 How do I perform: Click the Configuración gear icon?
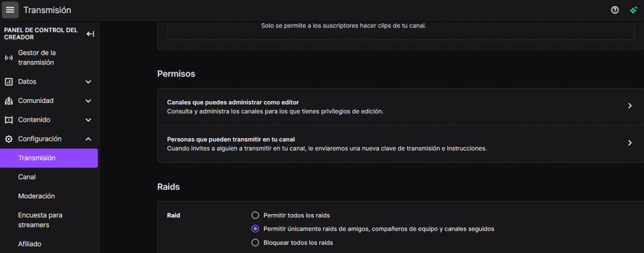[x=9, y=139]
